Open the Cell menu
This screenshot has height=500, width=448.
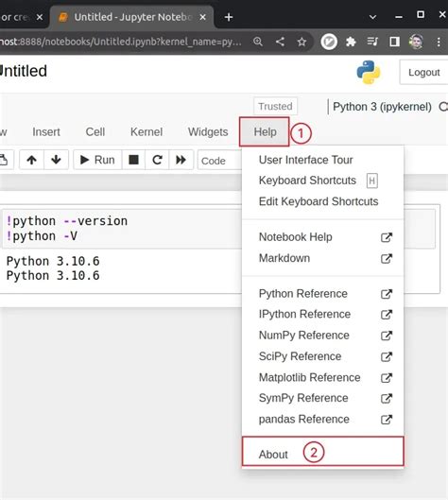95,131
